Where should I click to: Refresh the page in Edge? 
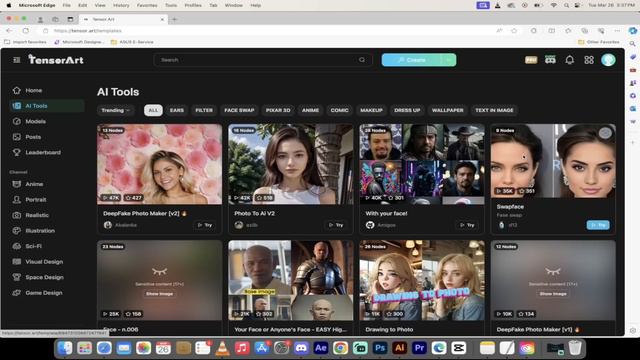click(x=26, y=31)
